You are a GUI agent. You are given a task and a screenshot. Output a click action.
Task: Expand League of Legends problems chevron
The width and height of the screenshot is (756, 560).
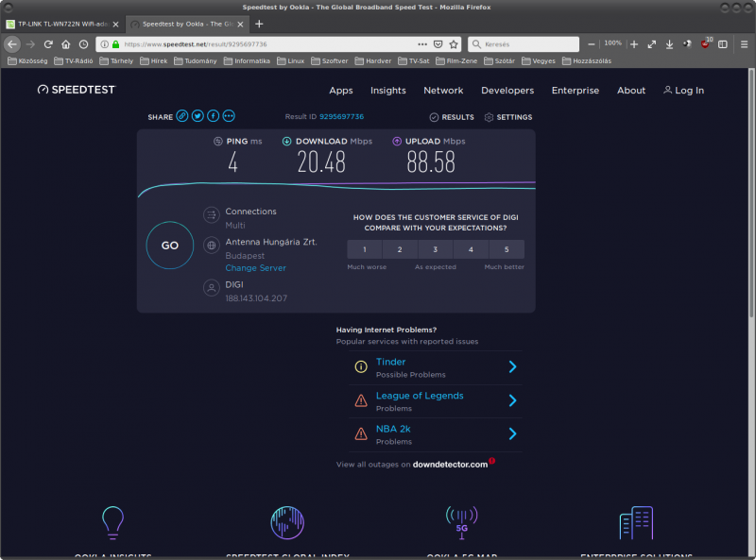512,400
